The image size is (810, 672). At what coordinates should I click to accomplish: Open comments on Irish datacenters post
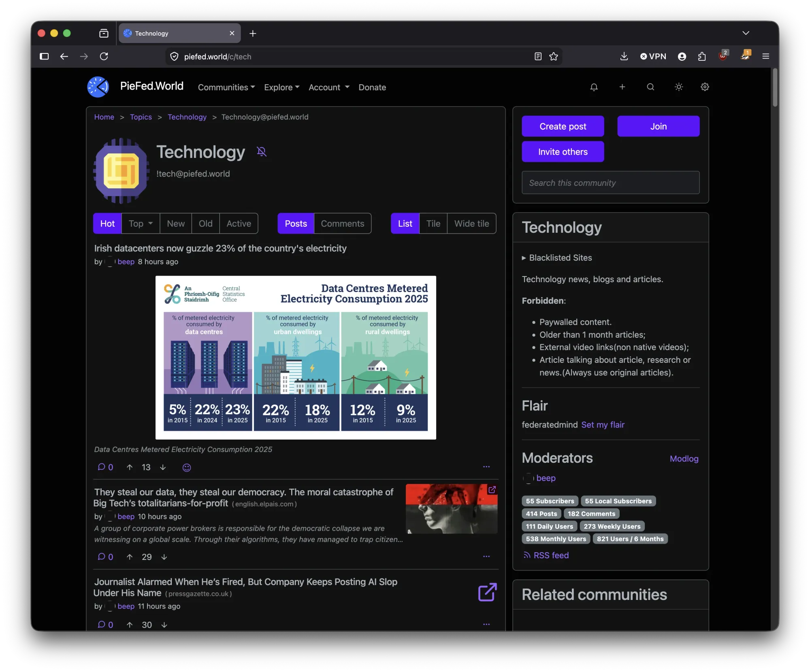click(105, 467)
